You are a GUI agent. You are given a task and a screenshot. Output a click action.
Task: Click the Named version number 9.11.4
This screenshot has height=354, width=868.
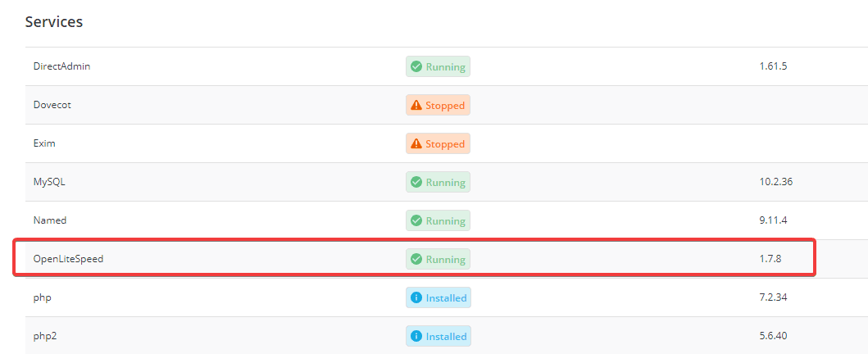[773, 220]
